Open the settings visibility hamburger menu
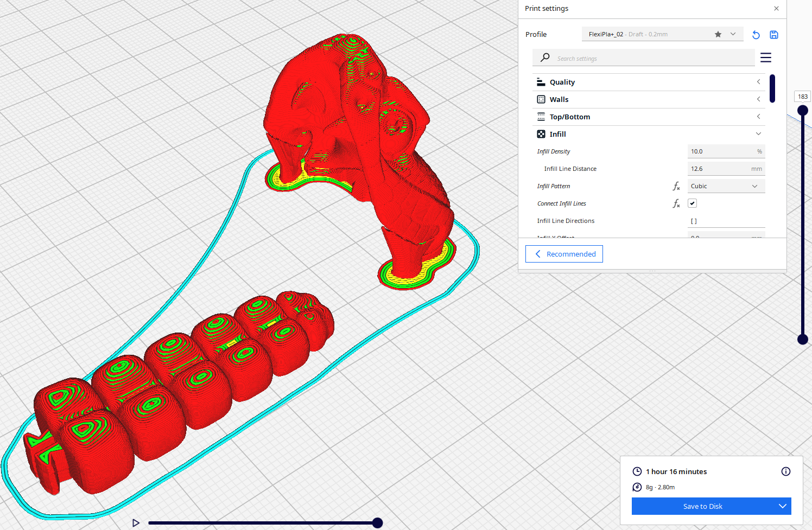 click(766, 57)
